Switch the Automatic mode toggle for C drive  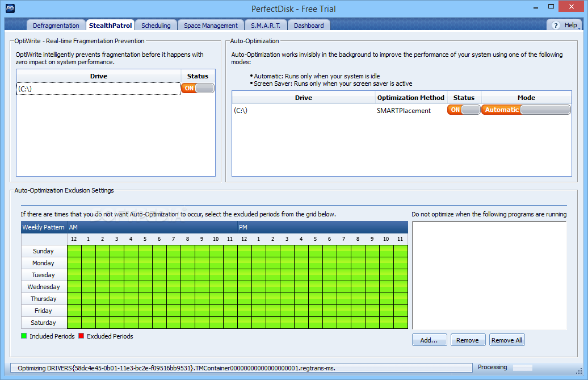pyautogui.click(x=526, y=110)
